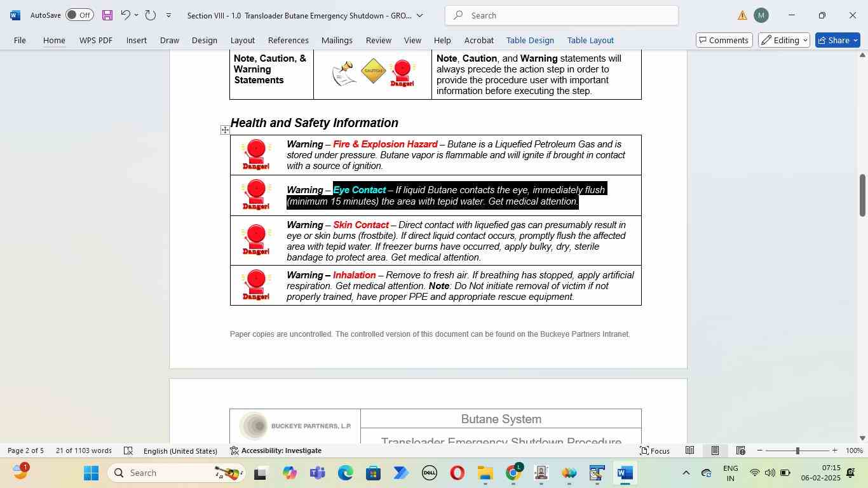
Task: Open the Draw tab
Action: [x=169, y=40]
